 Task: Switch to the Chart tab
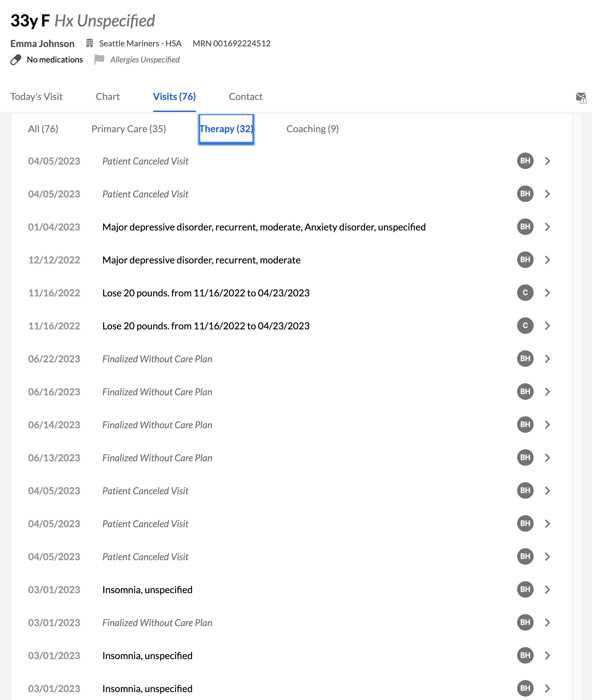[108, 97]
